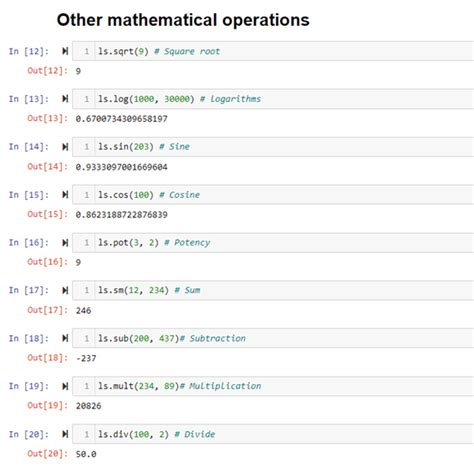Click the In [19]: prompt label
Viewport: 474px width, 467px height.
click(x=29, y=386)
